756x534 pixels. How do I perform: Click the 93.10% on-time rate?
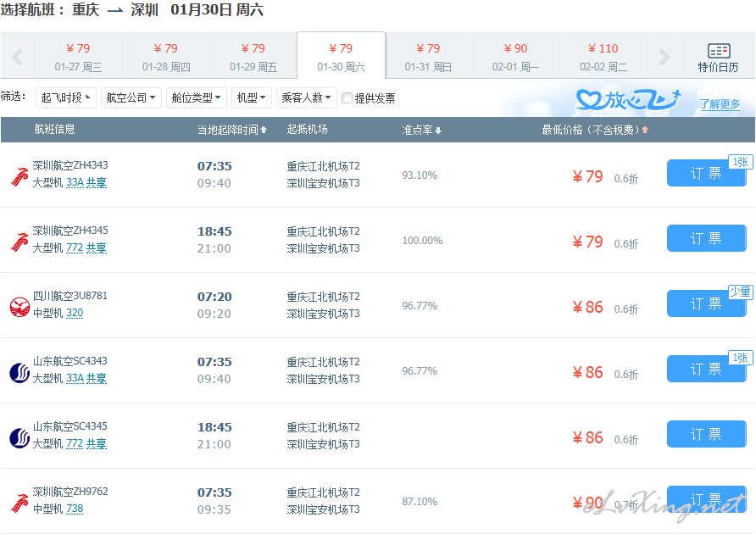click(420, 175)
